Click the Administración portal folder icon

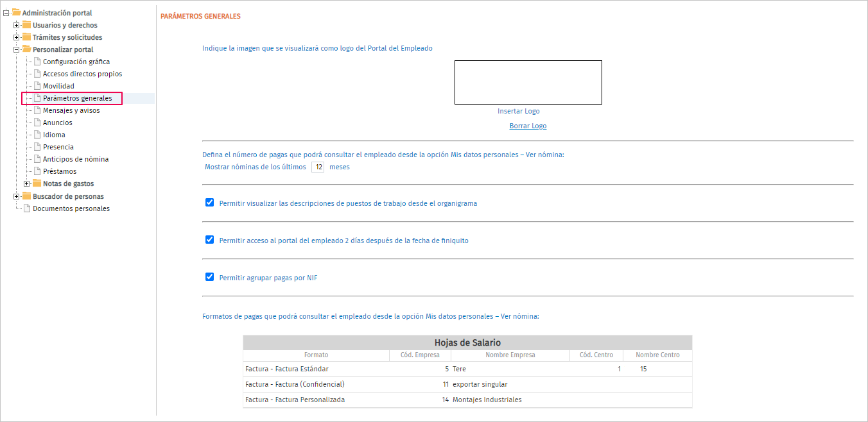(x=16, y=13)
